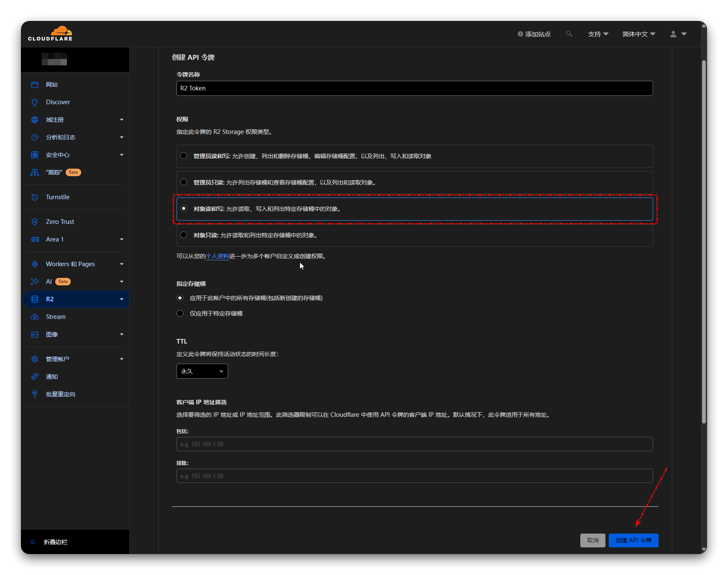
Task: Open the 支持 dropdown menu
Action: coord(598,34)
